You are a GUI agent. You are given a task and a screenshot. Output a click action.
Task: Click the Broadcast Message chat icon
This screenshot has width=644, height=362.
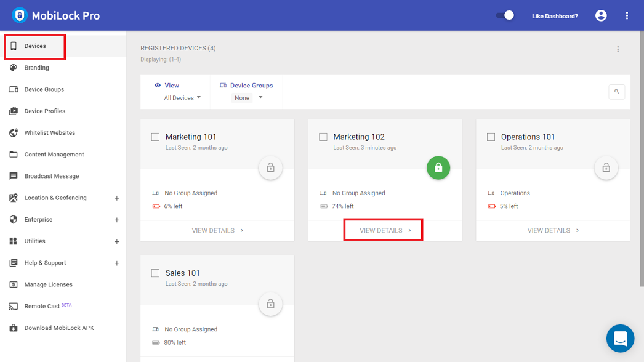pos(14,176)
